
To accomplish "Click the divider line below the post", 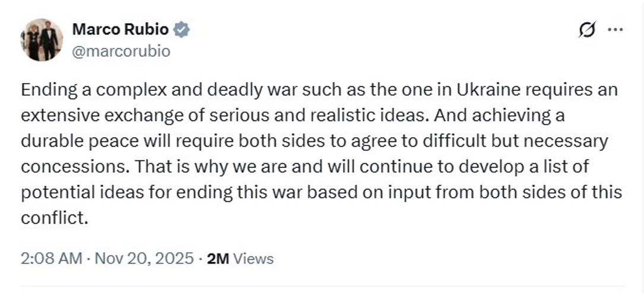I will pos(322,286).
